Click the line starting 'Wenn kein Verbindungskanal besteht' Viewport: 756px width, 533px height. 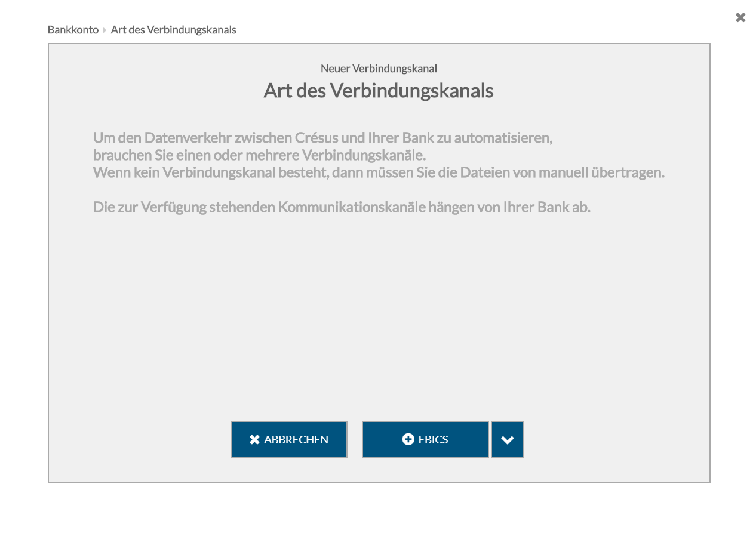point(379,172)
